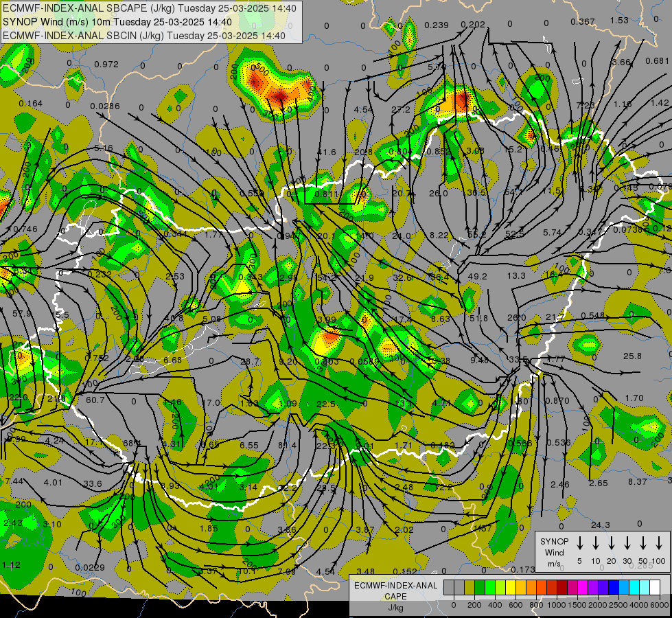Screen dimensions: 672x618
Task: Click the SYNOP wind arrow for 50 m/s
Action: [x=643, y=543]
